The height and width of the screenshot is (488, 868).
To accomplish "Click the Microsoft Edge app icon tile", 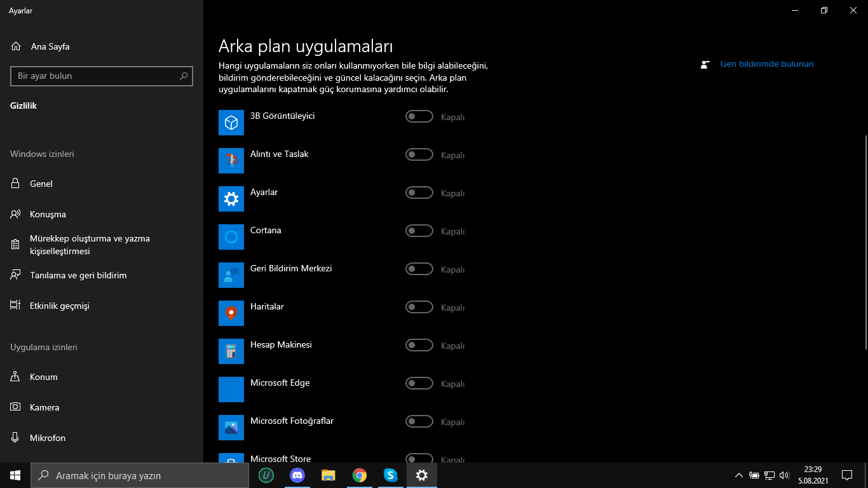I will coord(231,390).
